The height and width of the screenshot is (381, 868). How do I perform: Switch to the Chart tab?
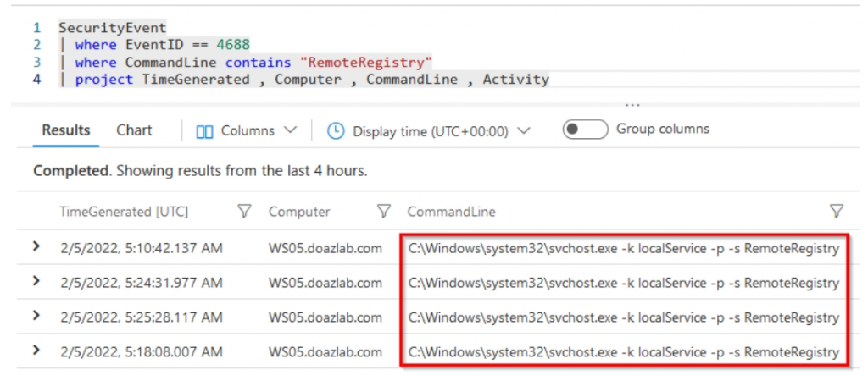pos(134,130)
